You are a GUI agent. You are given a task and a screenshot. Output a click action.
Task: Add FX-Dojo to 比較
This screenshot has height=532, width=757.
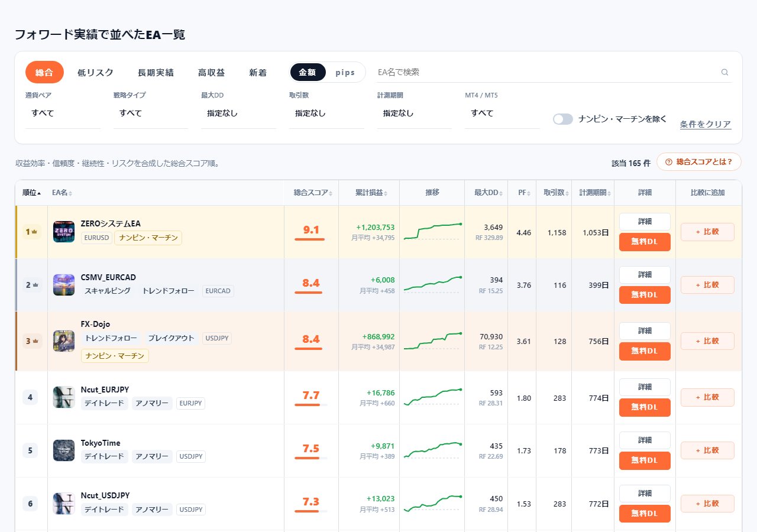coord(707,341)
